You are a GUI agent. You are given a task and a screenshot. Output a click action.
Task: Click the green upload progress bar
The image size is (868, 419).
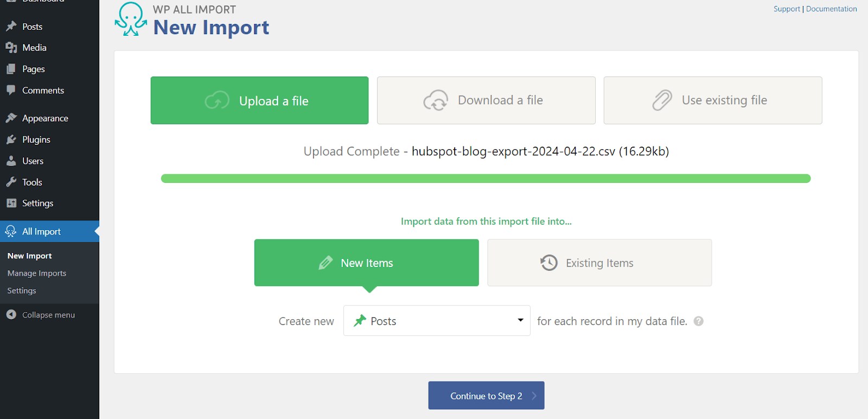[486, 179]
